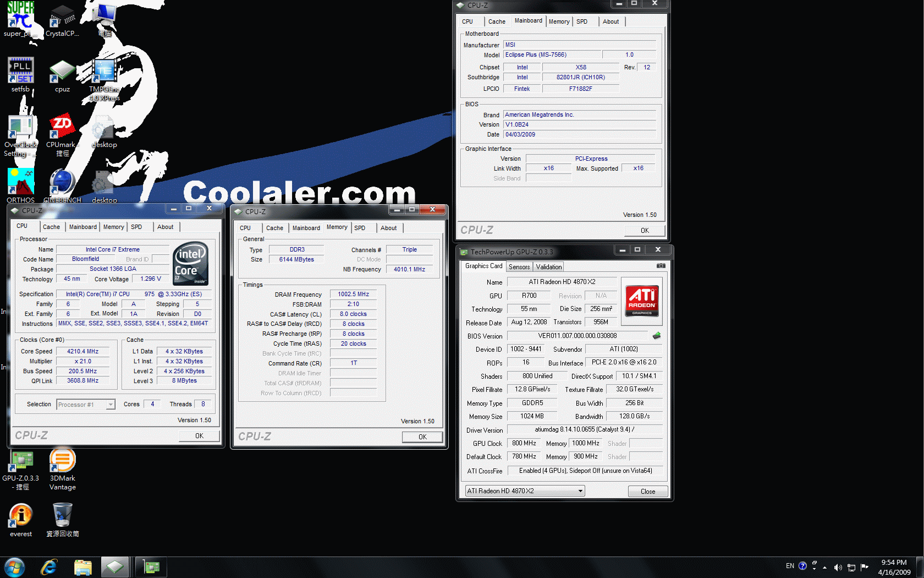Open the volume speaker tray icon
924x578 pixels.
[838, 568]
